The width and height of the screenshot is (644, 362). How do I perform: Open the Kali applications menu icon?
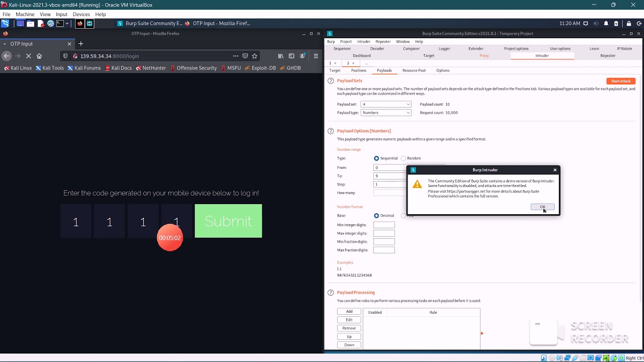click(x=5, y=23)
